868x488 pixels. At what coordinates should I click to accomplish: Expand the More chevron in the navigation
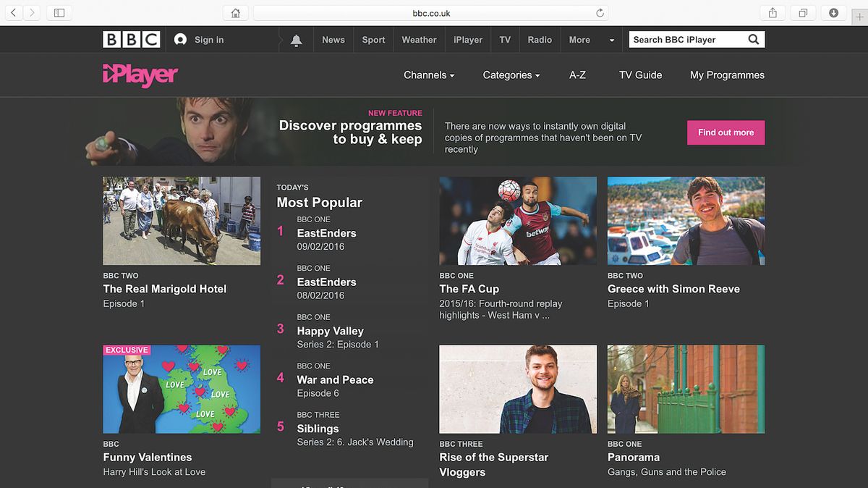pos(611,39)
